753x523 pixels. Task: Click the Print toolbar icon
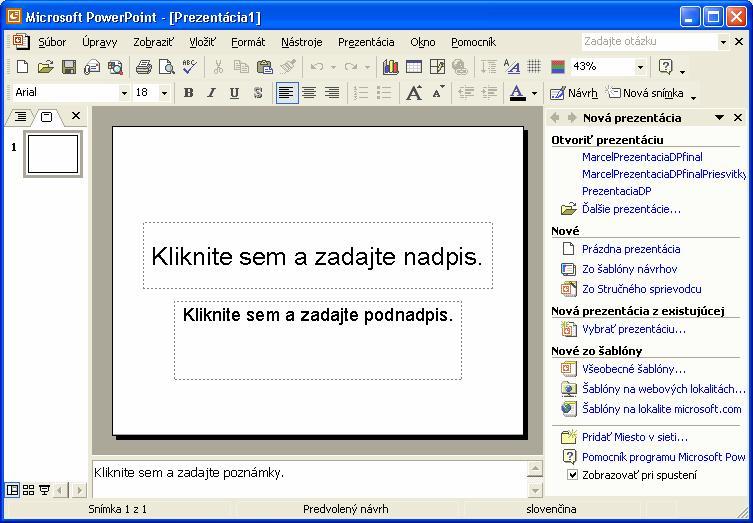tap(144, 67)
